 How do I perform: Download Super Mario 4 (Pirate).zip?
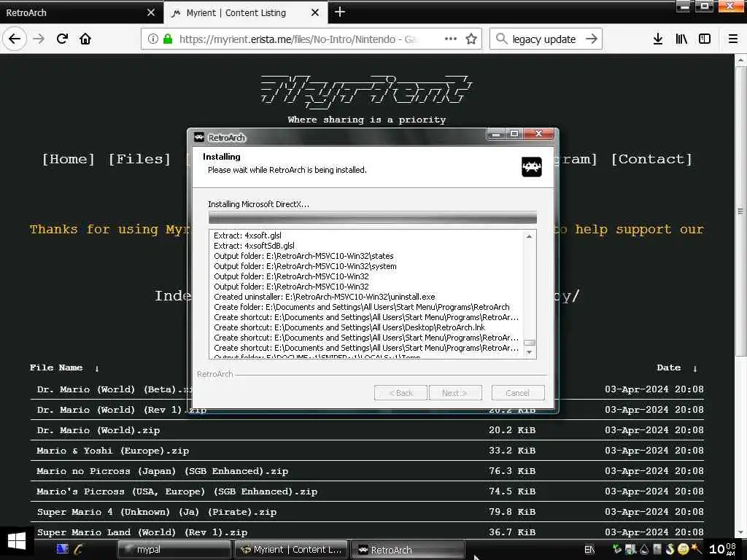coord(157,512)
